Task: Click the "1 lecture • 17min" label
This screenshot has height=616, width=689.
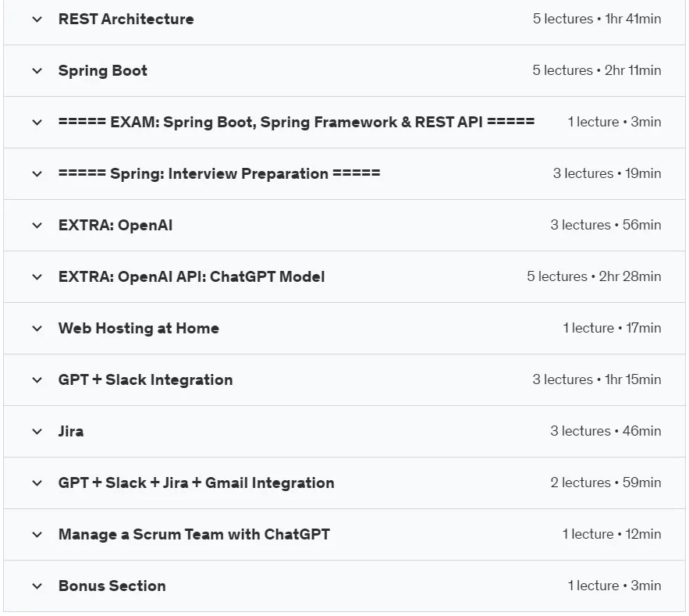Action: coord(612,328)
